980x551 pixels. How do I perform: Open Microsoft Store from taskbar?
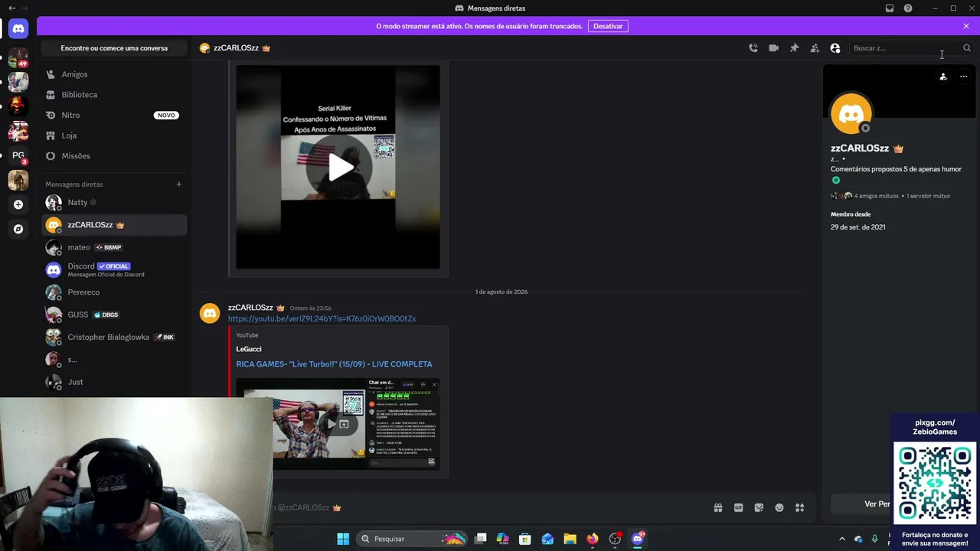(525, 539)
